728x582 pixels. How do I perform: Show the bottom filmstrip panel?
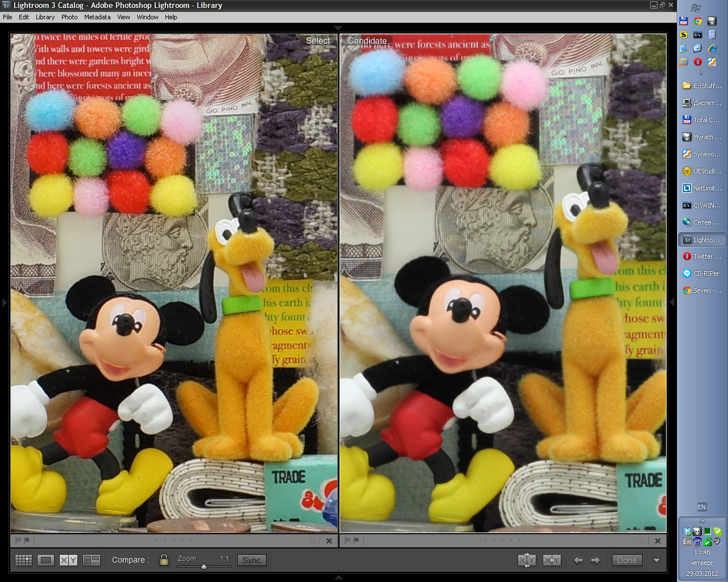click(x=338, y=577)
